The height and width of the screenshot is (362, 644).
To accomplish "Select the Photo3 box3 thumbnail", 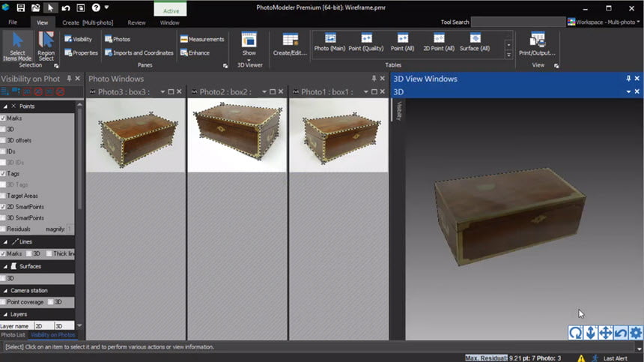I will pos(136,135).
